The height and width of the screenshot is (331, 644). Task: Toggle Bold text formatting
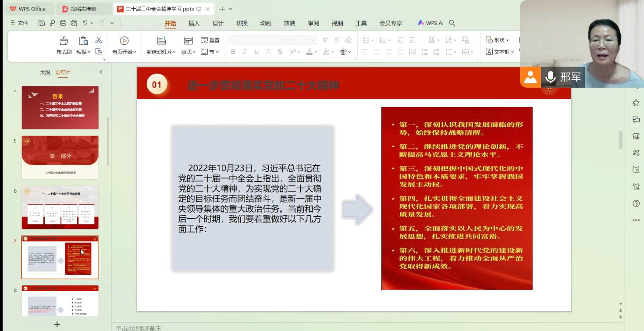click(x=233, y=52)
